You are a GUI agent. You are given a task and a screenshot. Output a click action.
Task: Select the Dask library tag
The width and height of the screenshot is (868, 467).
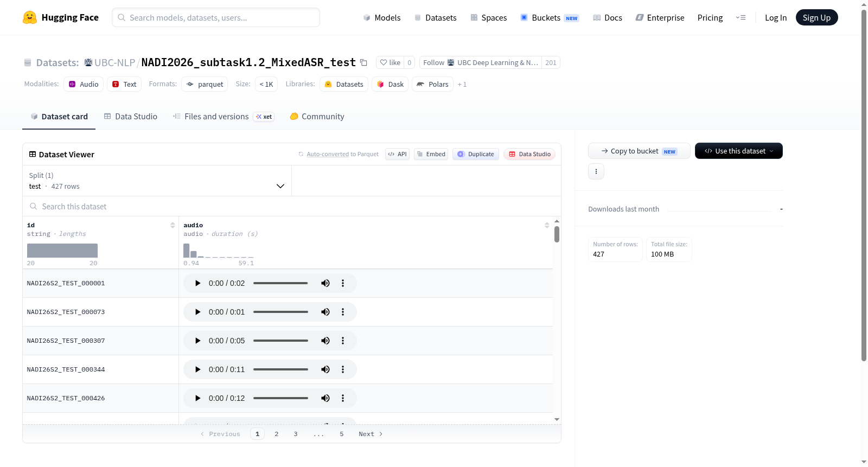390,84
